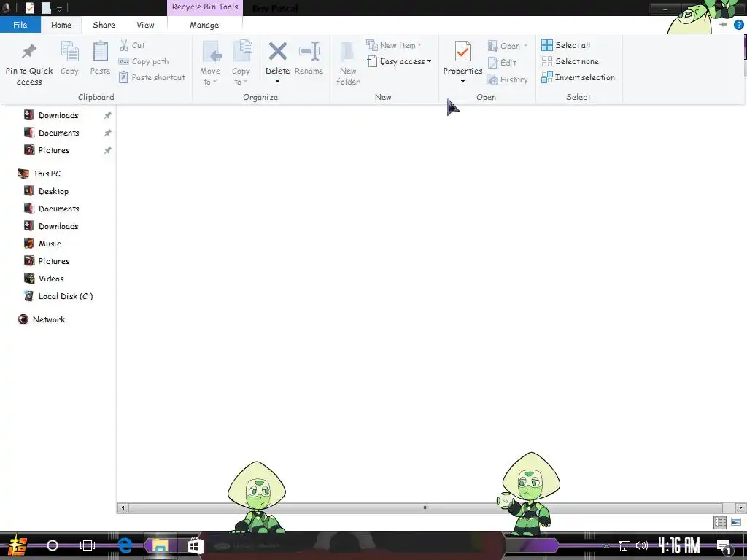This screenshot has height=560, width=747.
Task: Click network tray icon
Action: click(624, 545)
